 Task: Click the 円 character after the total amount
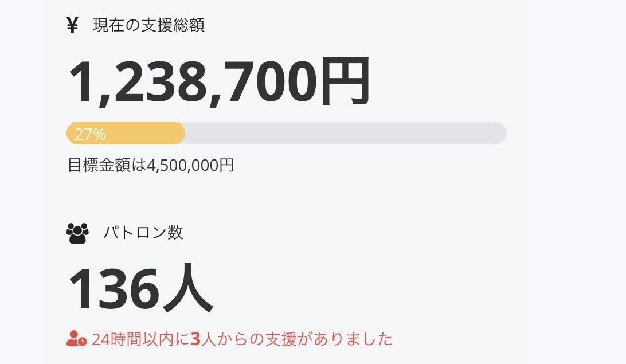[x=345, y=81]
